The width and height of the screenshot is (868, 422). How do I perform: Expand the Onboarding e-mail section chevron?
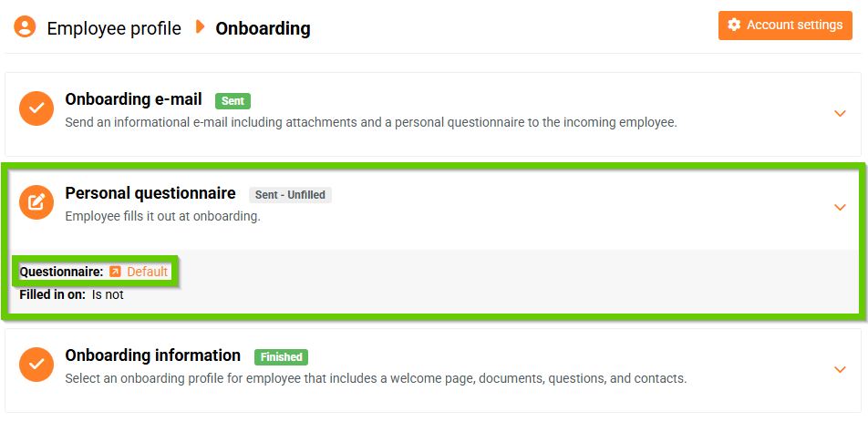coord(840,113)
